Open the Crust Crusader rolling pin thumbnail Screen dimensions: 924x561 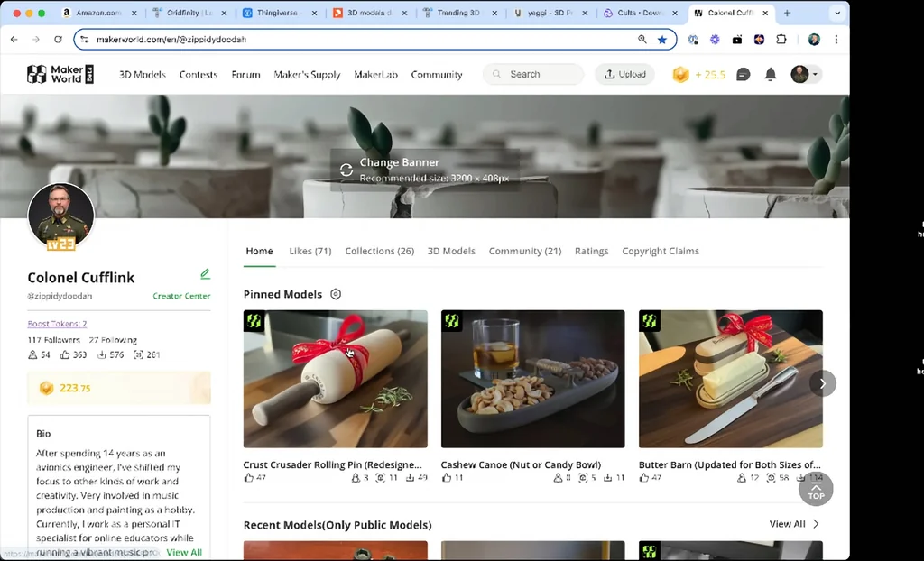tap(336, 379)
